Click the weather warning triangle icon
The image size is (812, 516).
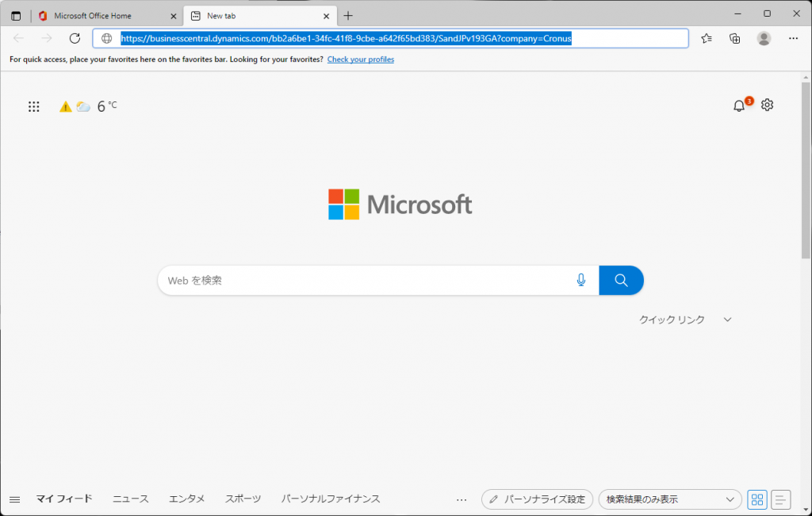click(x=65, y=107)
